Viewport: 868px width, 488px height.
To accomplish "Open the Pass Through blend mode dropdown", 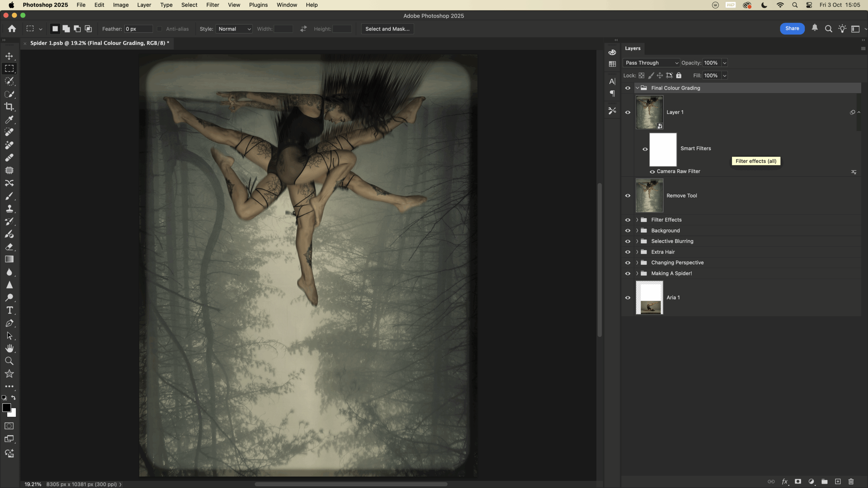I will (651, 63).
